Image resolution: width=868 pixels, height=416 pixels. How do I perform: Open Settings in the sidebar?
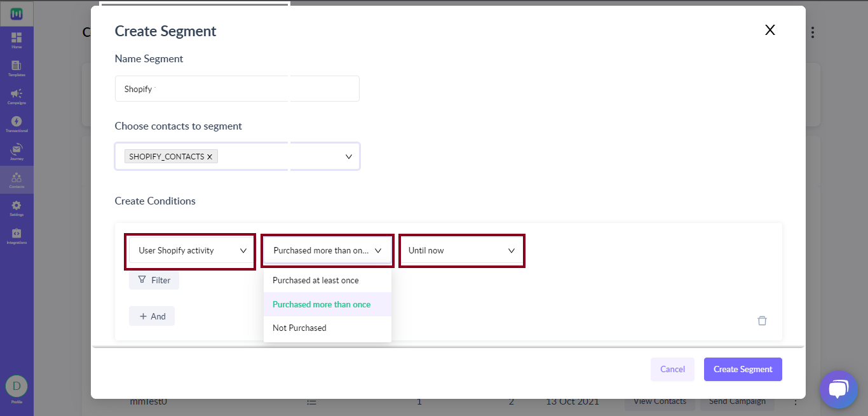pos(17,208)
